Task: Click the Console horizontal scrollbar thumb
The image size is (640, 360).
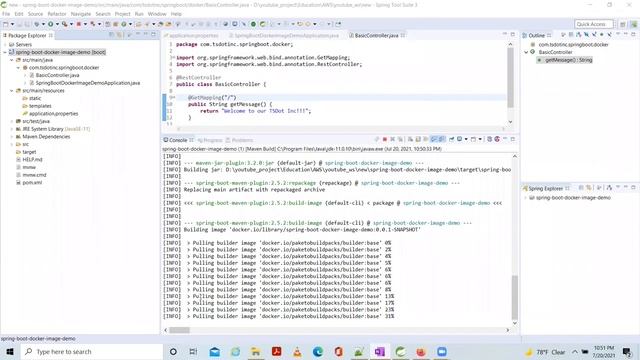Action: [x=179, y=330]
